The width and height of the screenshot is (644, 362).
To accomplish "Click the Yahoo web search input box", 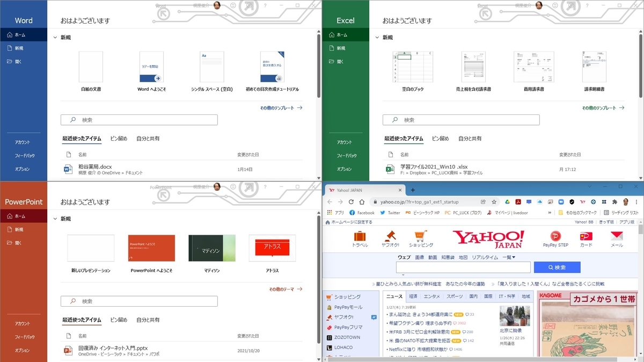I will click(x=463, y=267).
